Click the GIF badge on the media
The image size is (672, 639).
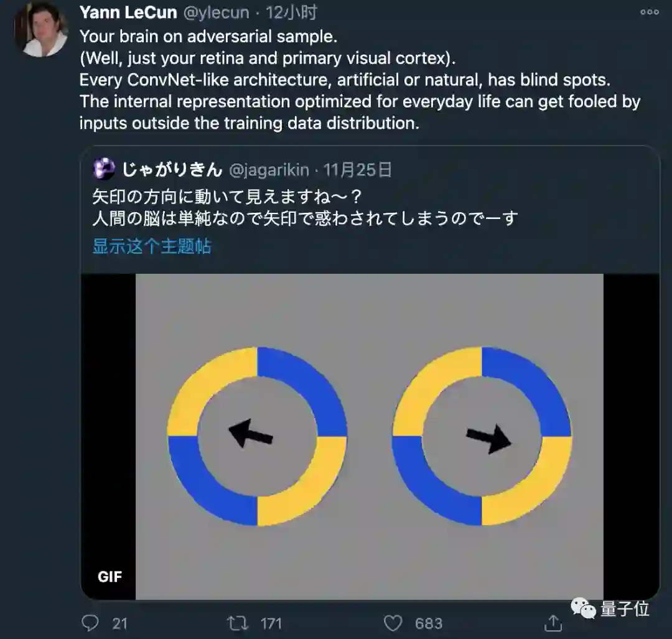[x=110, y=577]
